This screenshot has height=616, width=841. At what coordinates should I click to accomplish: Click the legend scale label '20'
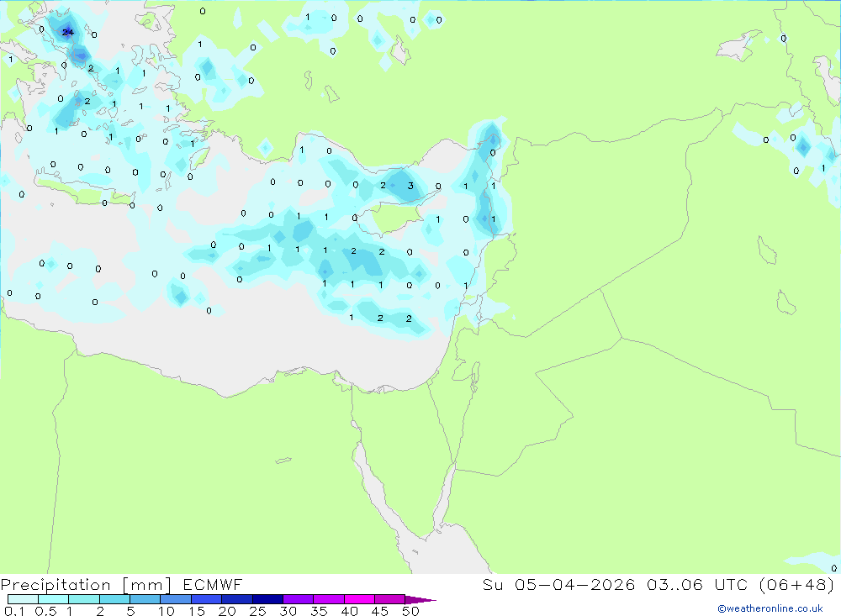[x=227, y=611]
